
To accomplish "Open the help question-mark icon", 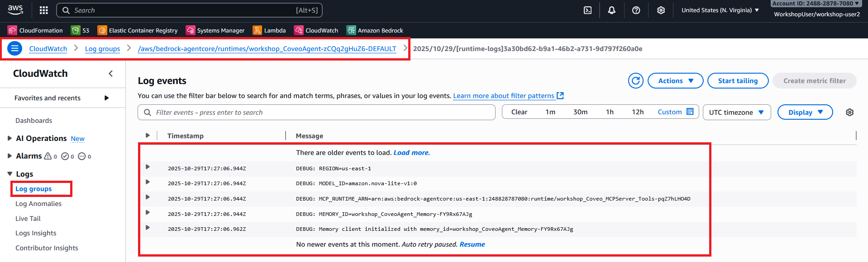I will coord(636,10).
